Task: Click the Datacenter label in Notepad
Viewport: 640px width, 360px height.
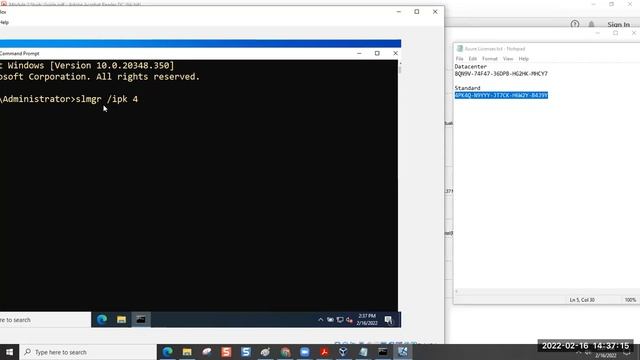Action: coord(471,67)
